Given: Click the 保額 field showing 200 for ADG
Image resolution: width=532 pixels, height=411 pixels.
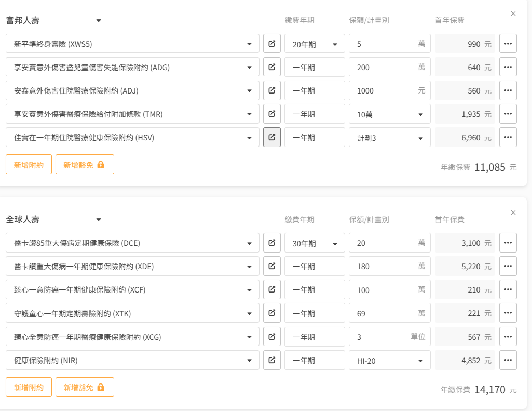Looking at the screenshot, I should pyautogui.click(x=384, y=67).
